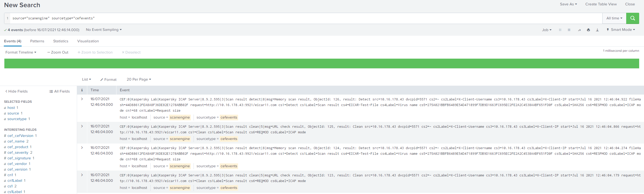Switch to the Patterns tab
Viewport: 644px width, 194px height.
point(37,41)
